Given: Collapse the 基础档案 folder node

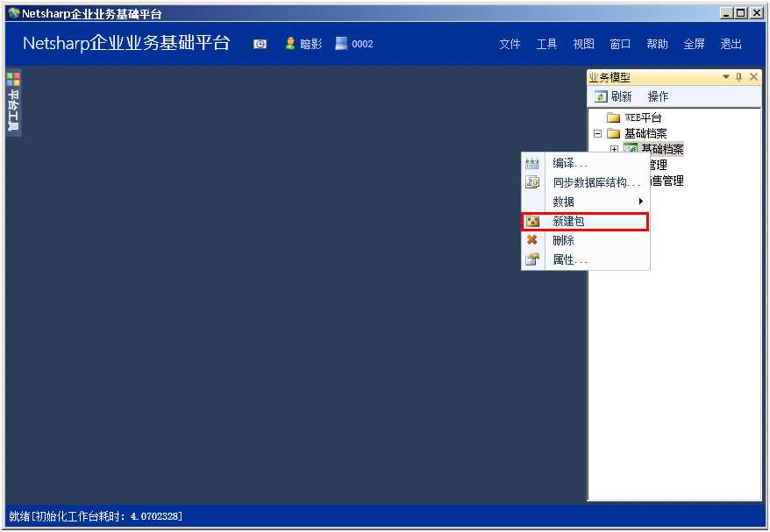Looking at the screenshot, I should click(597, 133).
